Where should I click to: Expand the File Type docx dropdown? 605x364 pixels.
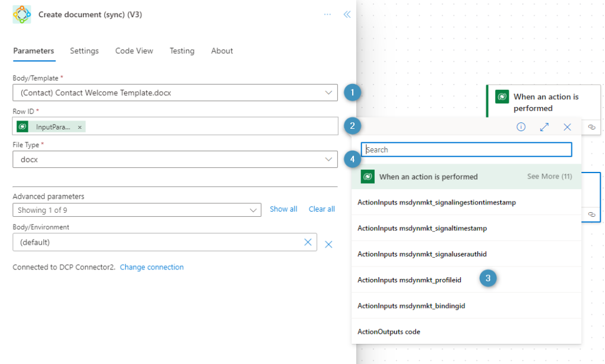(x=175, y=160)
